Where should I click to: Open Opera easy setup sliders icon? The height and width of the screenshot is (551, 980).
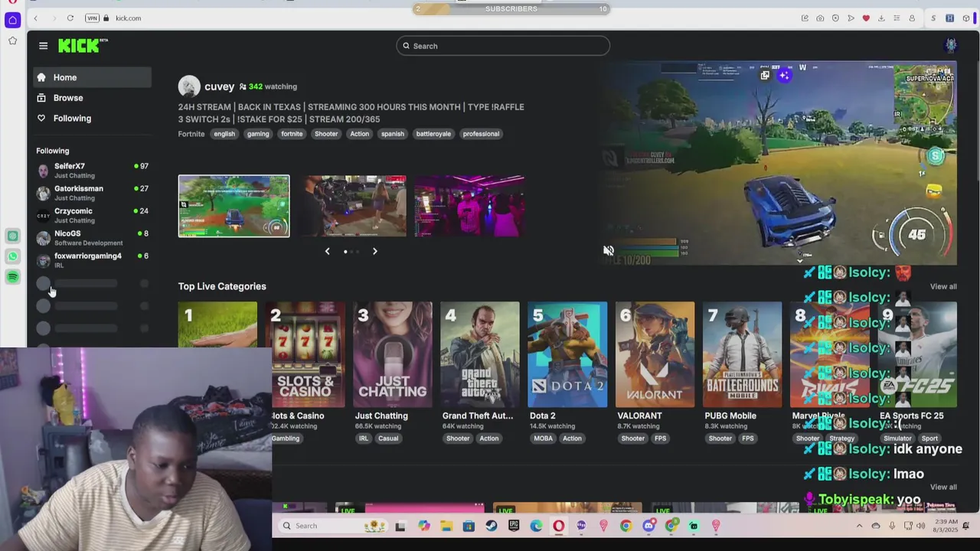pyautogui.click(x=897, y=18)
